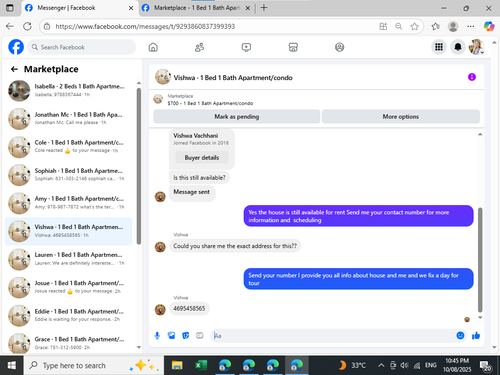Click the voice clip microphone icon
This screenshot has height=375, width=500.
[157, 335]
